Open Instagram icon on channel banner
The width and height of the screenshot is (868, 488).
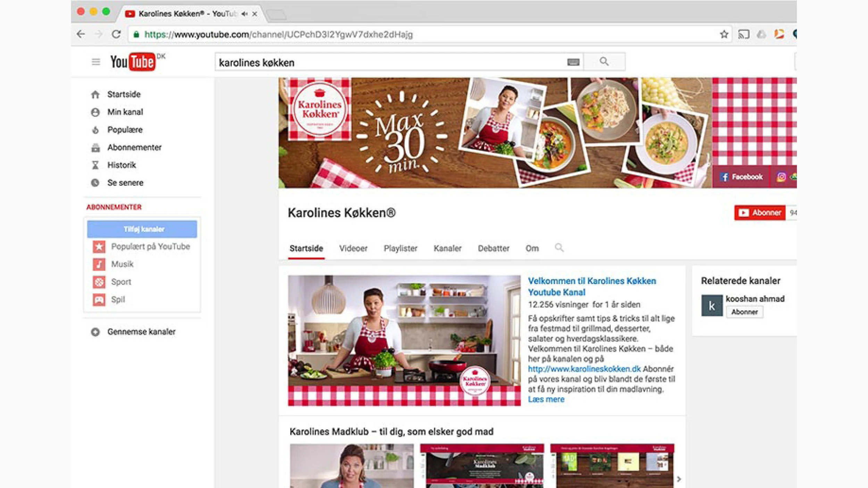tap(781, 177)
